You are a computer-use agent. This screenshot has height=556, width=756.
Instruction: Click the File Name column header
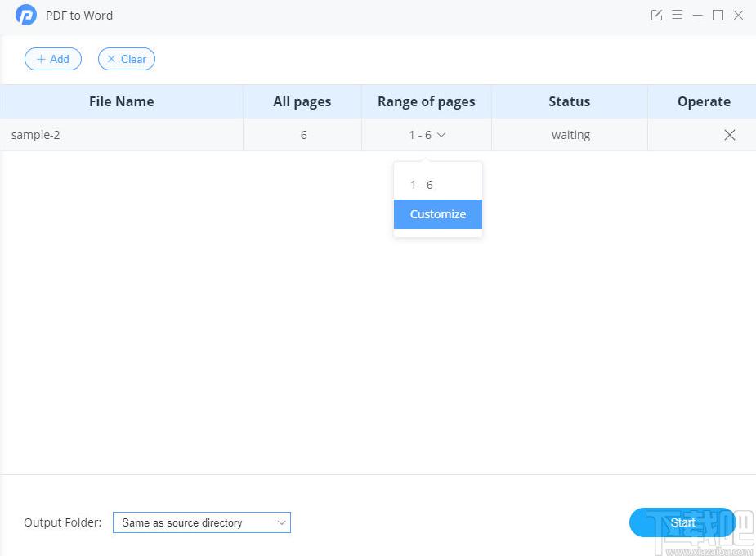point(122,101)
